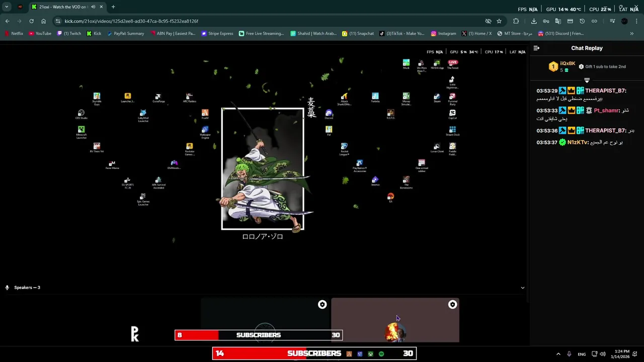Screen dimensions: 644x362
Task: Open the YouTube bookmark
Action: coord(40,34)
